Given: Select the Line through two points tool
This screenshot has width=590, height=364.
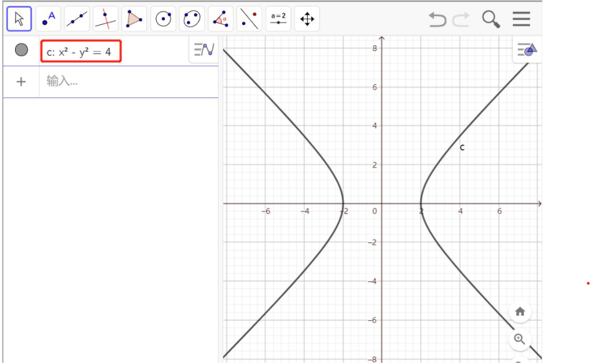Looking at the screenshot, I should click(77, 19).
